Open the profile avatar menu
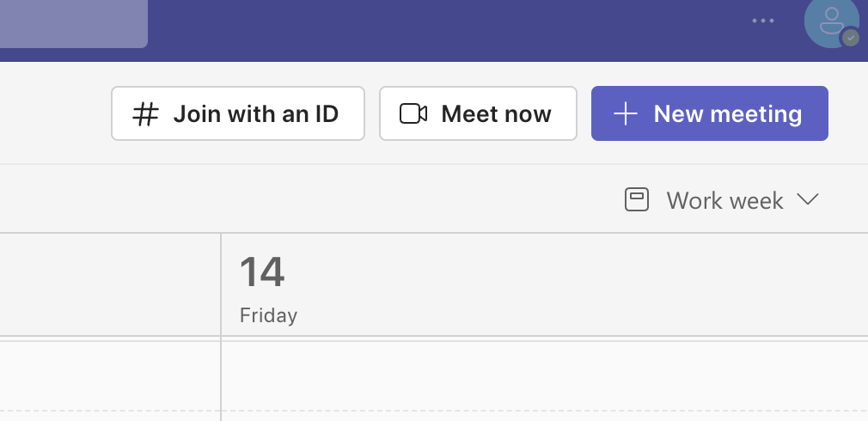Image resolution: width=868 pixels, height=421 pixels. tap(831, 22)
